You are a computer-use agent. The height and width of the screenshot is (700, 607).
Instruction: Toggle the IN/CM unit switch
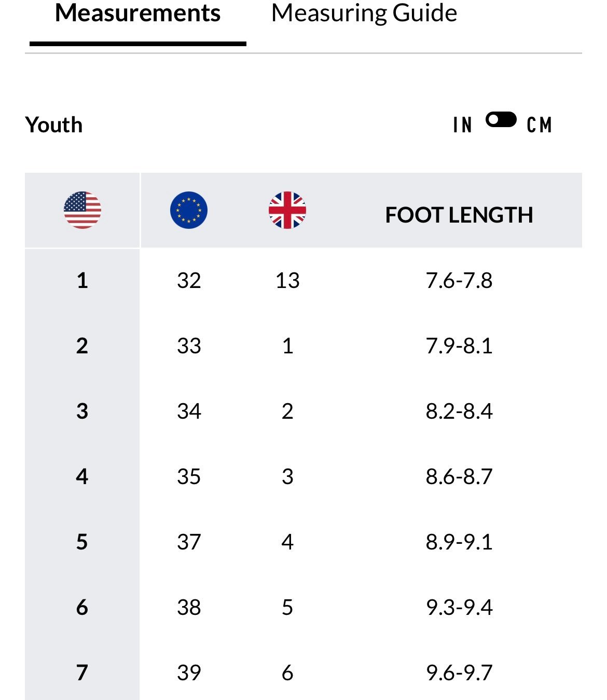click(x=501, y=120)
